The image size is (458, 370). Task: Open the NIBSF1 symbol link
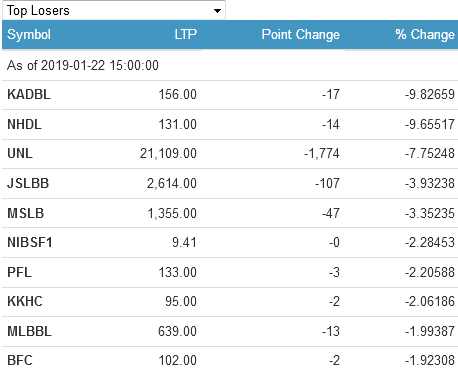[30, 243]
